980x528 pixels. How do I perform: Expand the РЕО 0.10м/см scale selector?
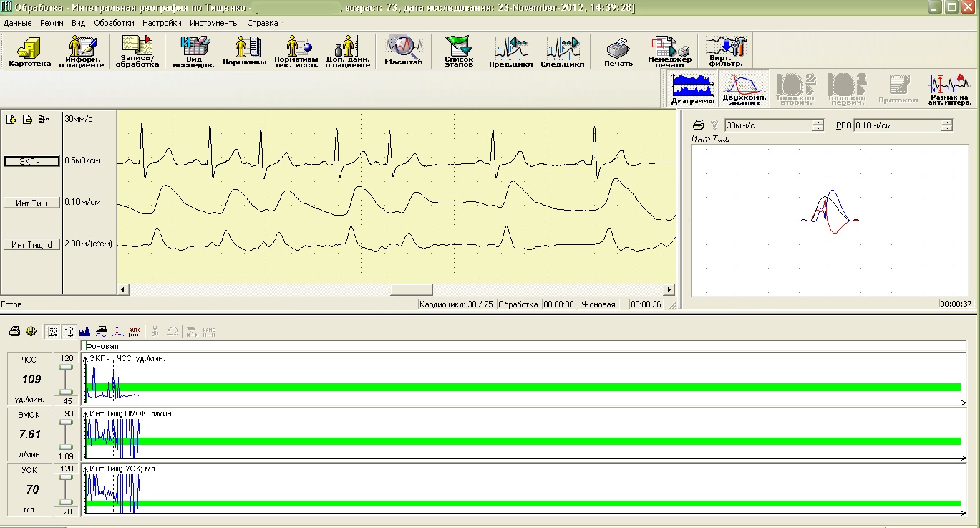pos(946,125)
